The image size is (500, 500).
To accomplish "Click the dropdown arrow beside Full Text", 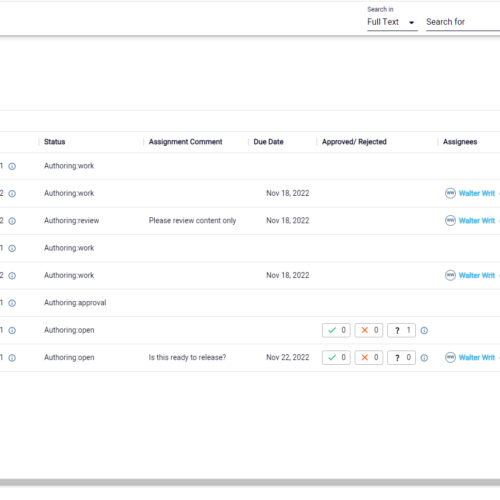I will (411, 22).
